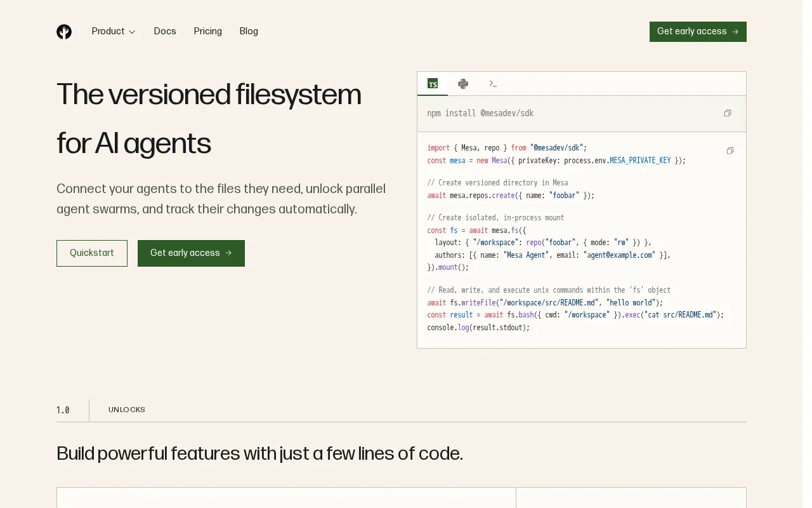
Task: Switch to the Python code tab
Action: (463, 83)
